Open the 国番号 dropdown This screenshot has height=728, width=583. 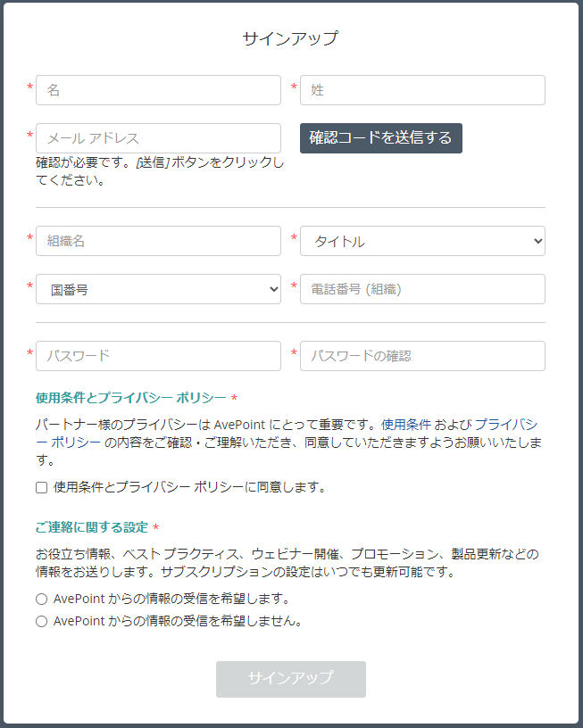[158, 289]
